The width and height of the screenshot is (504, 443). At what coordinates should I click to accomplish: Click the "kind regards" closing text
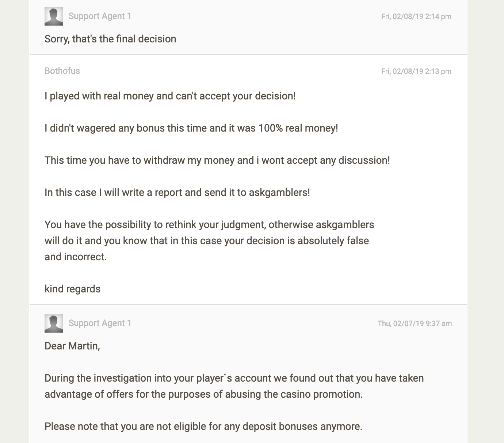72,289
